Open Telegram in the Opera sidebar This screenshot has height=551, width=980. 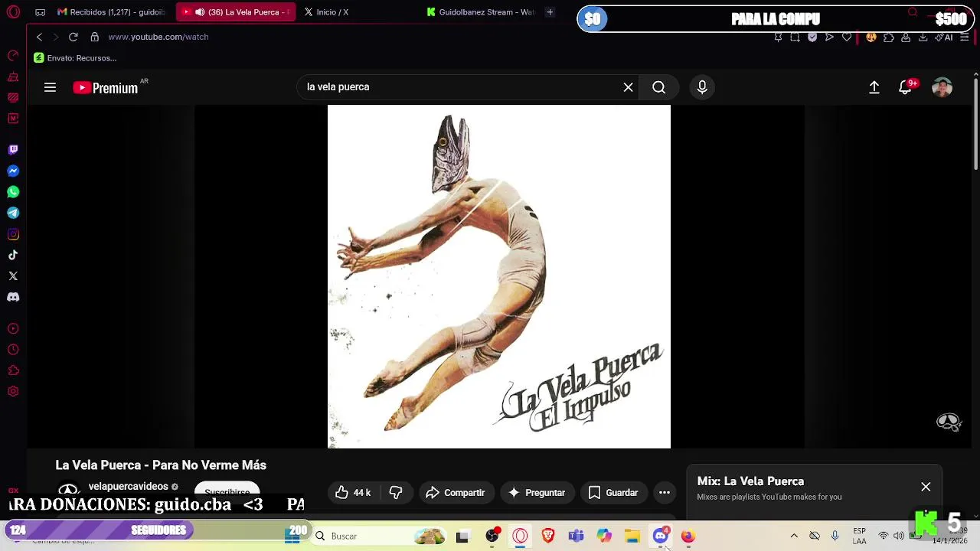pos(13,213)
